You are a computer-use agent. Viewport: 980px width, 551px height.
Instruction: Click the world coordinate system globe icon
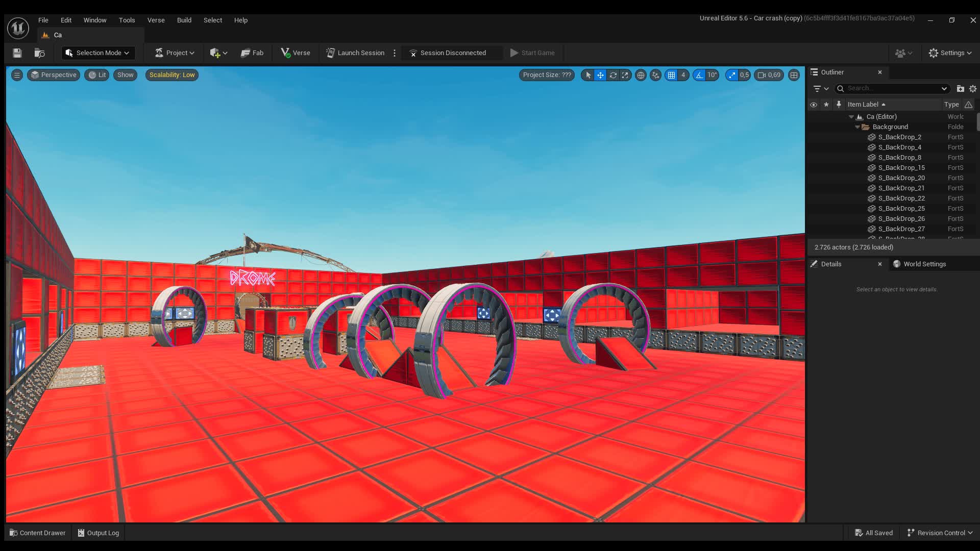point(641,75)
